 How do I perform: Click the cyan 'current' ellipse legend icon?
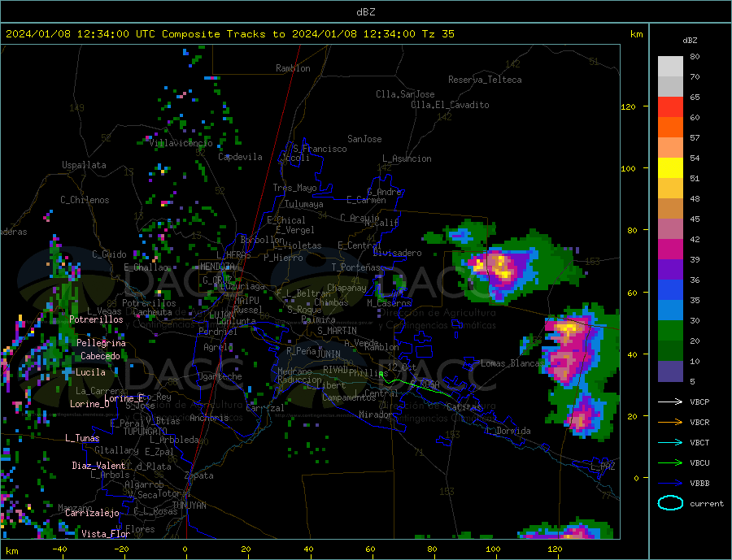pyautogui.click(x=670, y=503)
